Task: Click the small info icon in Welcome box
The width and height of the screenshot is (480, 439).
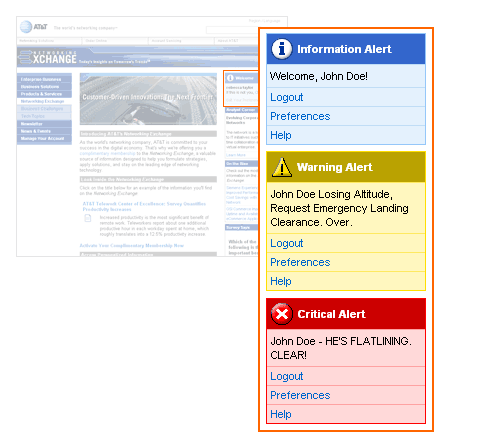Action: pos(230,78)
